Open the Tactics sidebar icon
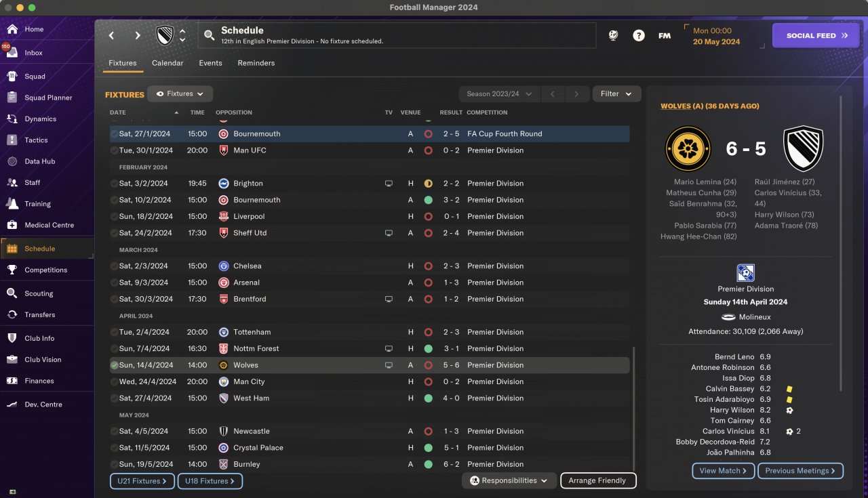The image size is (868, 498). pyautogui.click(x=12, y=140)
